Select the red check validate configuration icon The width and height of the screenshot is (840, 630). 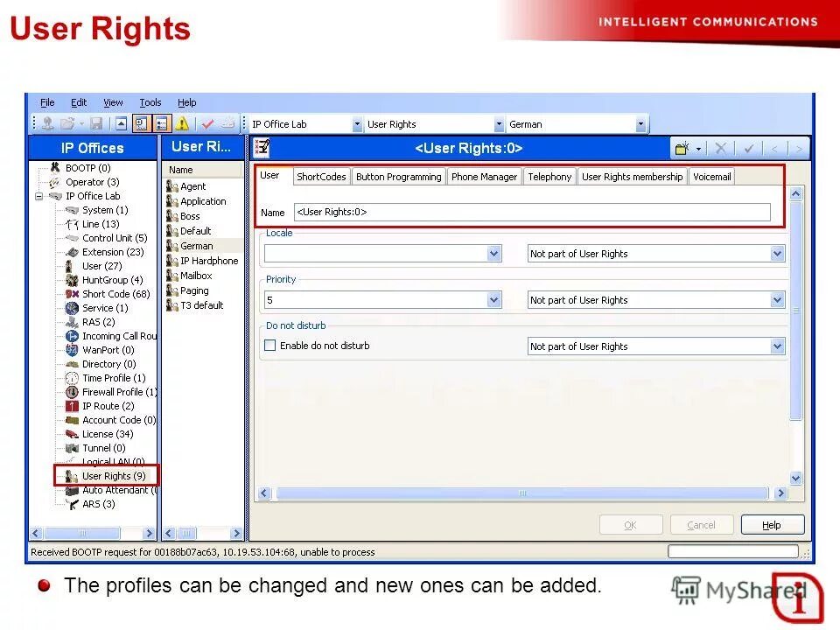(x=206, y=123)
